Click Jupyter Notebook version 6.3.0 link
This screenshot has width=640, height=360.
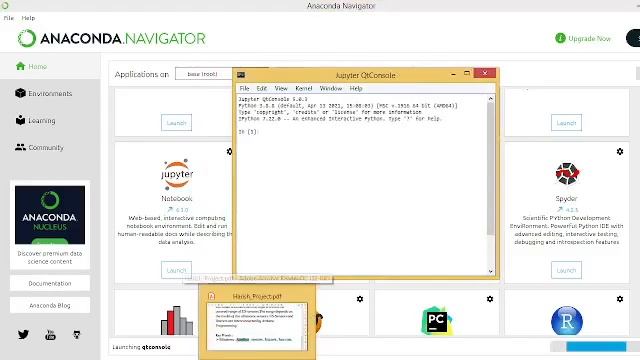pyautogui.click(x=178, y=210)
